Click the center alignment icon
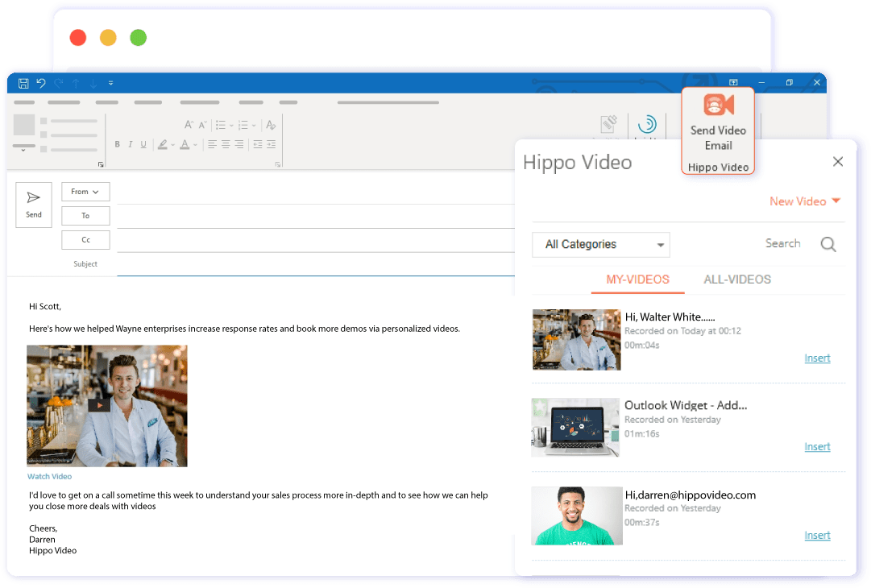The width and height of the screenshot is (871, 588). [x=225, y=144]
